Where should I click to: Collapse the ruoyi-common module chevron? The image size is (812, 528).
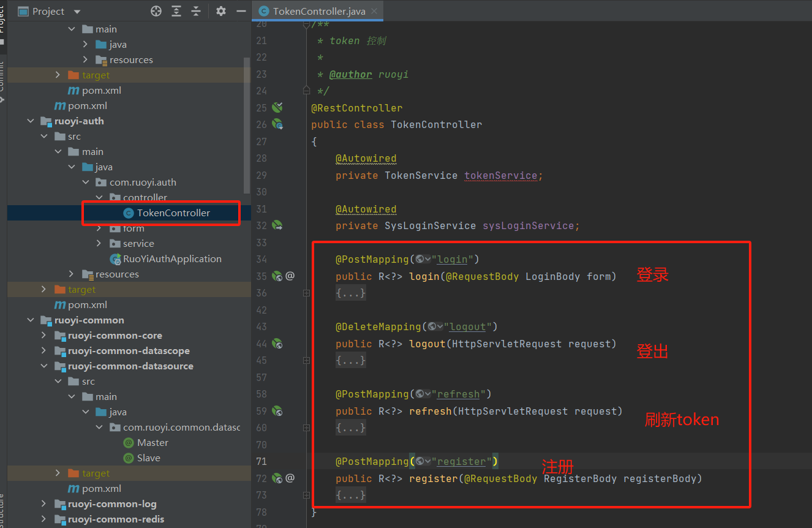[31, 320]
